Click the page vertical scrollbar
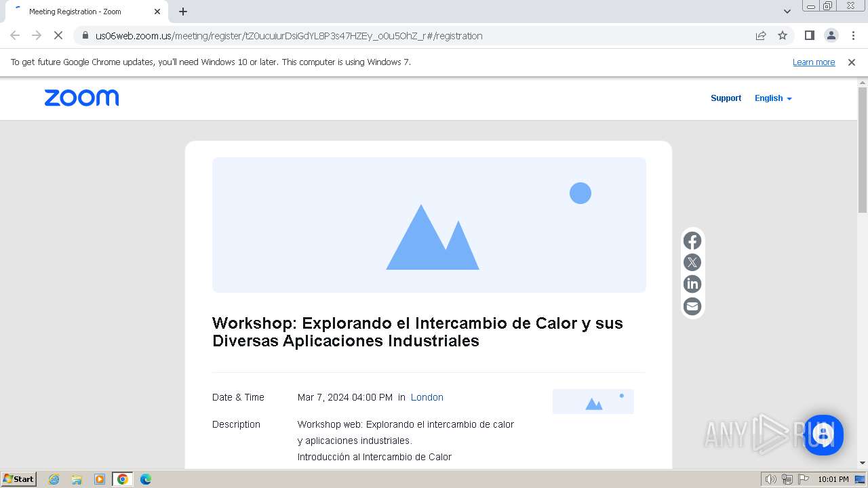868x488 pixels. (863, 150)
